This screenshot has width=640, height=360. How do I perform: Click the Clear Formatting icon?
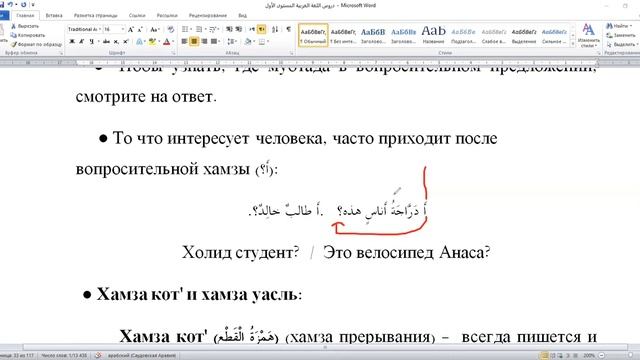coord(171,29)
